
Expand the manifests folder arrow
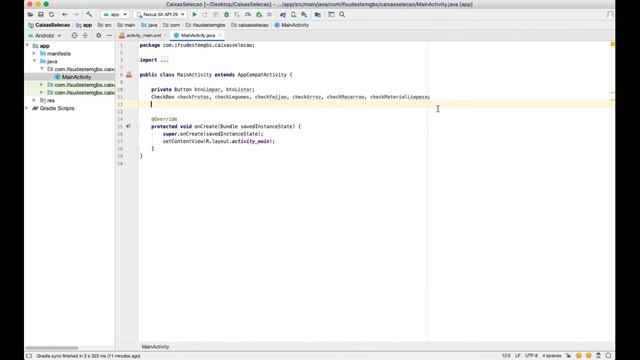tap(35, 53)
